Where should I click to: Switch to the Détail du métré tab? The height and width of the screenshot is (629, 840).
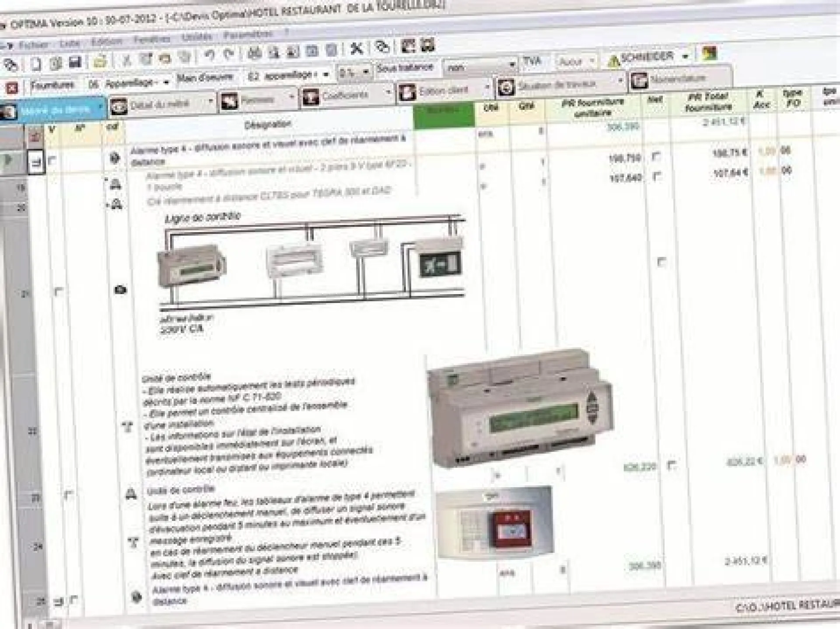tap(160, 105)
